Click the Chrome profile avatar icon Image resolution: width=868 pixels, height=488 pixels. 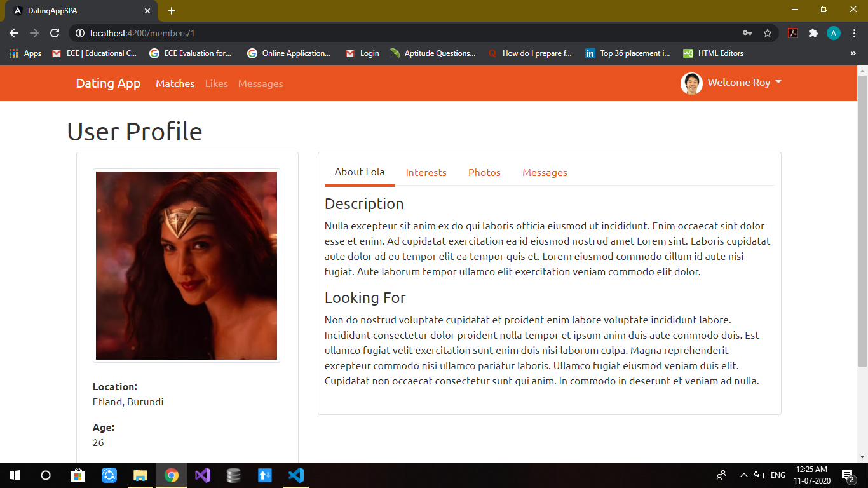click(833, 33)
